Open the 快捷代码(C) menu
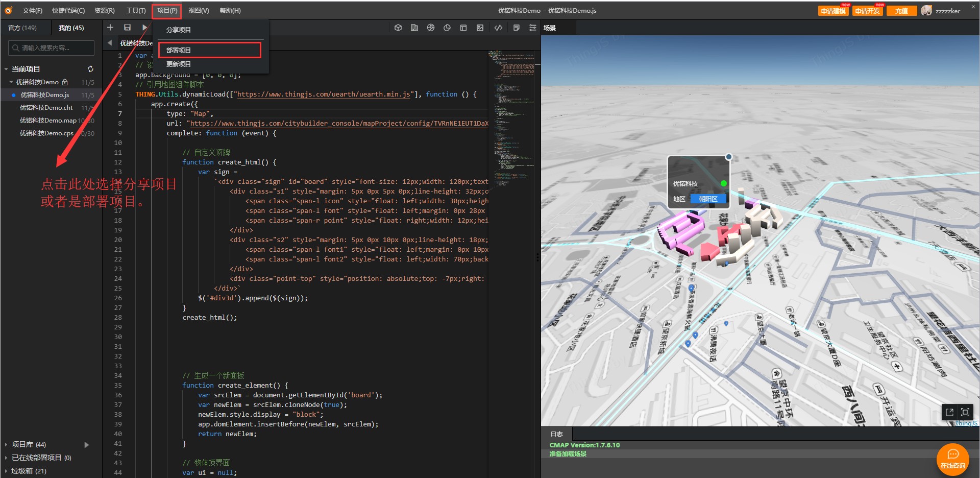 [x=68, y=10]
